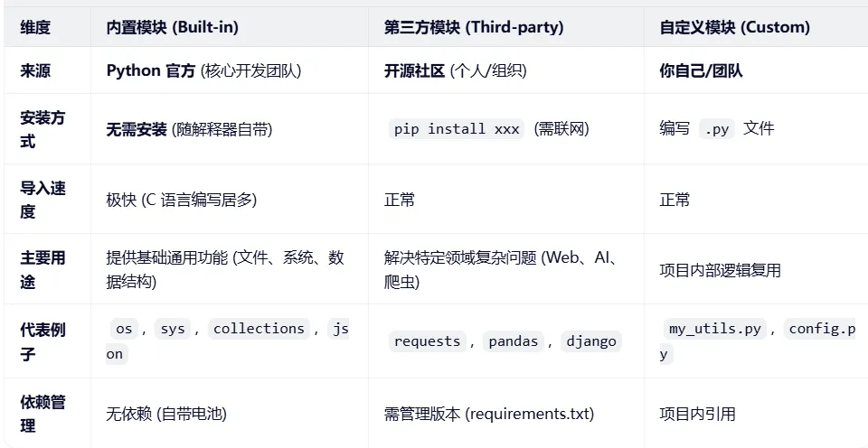Click the 内置模块 (Built-in) column header
Image resolution: width=868 pixels, height=448 pixels.
click(172, 27)
